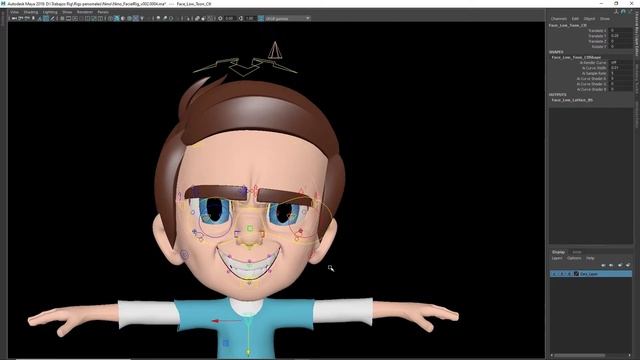Viewport: 640px width, 360px height.
Task: Click the move layer up icon
Action: click(x=603, y=265)
